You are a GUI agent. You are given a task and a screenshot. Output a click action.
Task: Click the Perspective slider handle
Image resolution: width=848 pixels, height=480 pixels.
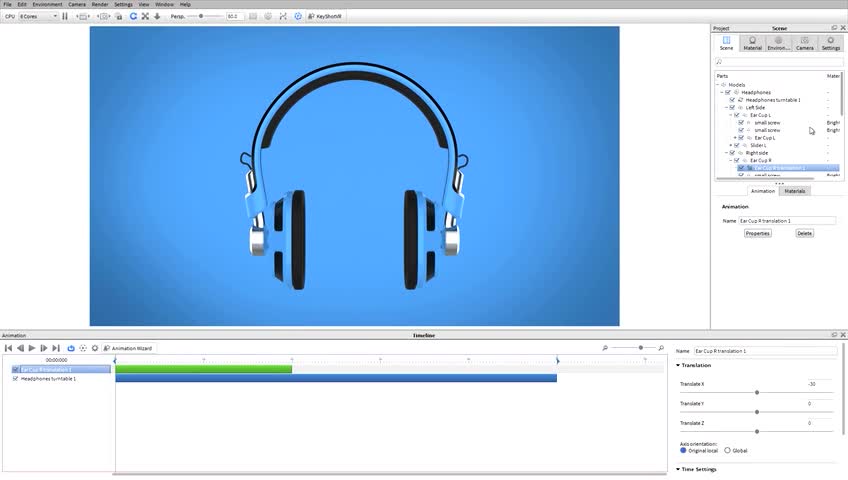coord(201,16)
